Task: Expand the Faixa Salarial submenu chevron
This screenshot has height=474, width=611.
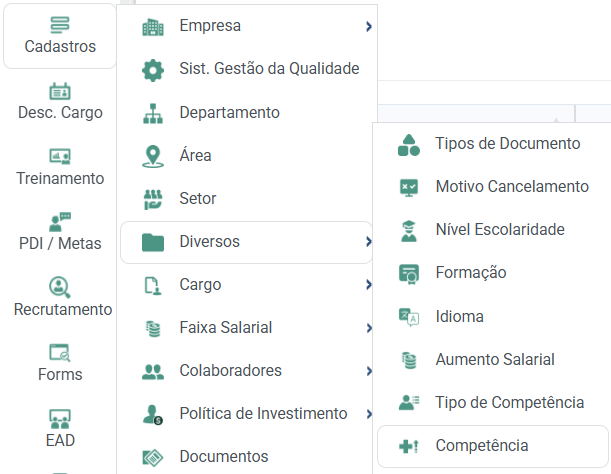Action: (x=369, y=328)
